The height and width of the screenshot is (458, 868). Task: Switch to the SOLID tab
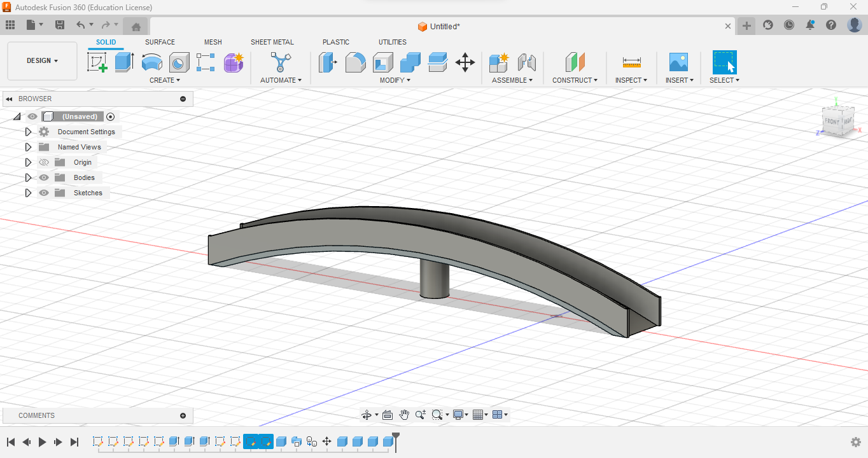(x=106, y=42)
